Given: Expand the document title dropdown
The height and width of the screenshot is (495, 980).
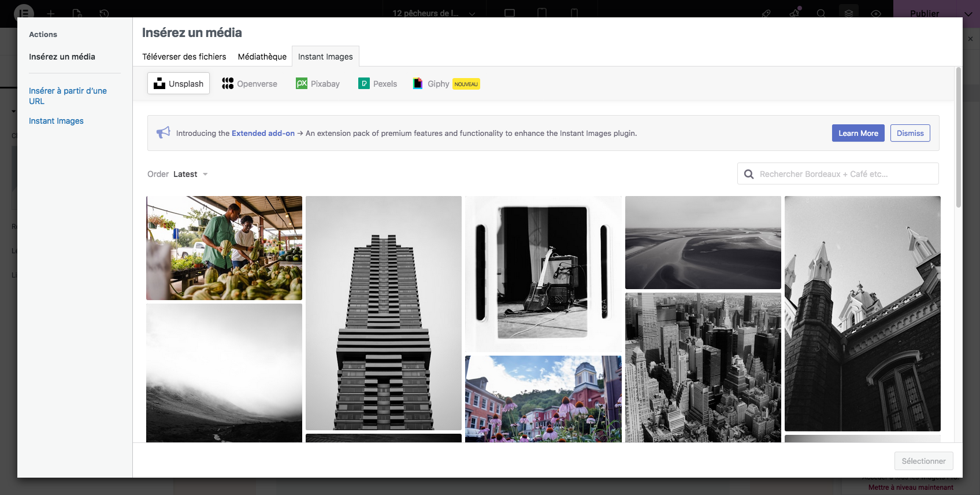Looking at the screenshot, I should coord(472,13).
